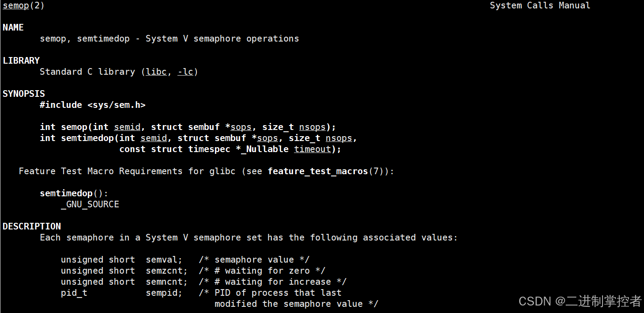Click the semval struct field
644x313 pixels.
coord(161,260)
